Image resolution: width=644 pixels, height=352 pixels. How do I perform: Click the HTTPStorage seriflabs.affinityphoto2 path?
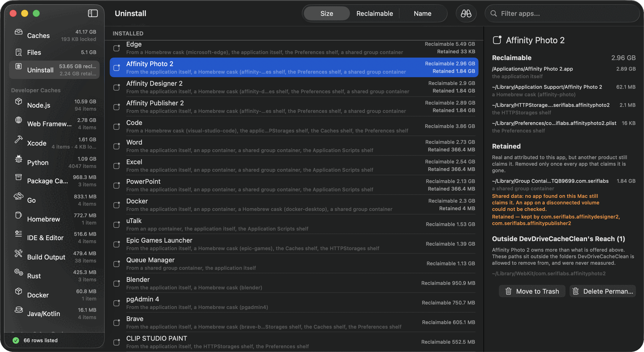coord(551,105)
